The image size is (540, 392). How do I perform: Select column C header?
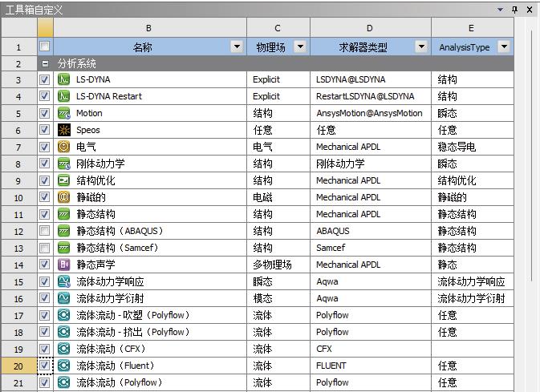[278, 28]
